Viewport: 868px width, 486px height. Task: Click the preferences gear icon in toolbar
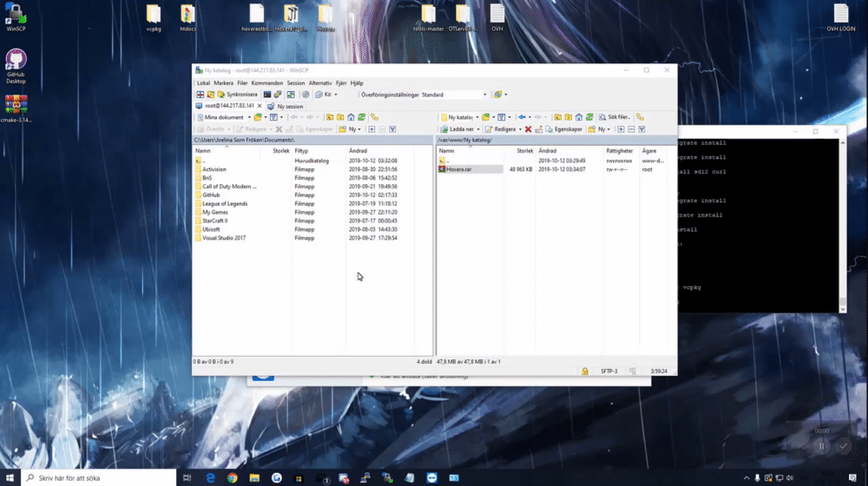(x=306, y=95)
